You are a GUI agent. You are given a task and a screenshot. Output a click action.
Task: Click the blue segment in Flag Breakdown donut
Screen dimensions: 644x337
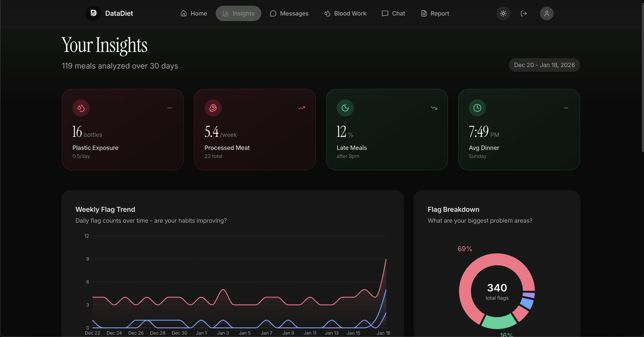527,303
